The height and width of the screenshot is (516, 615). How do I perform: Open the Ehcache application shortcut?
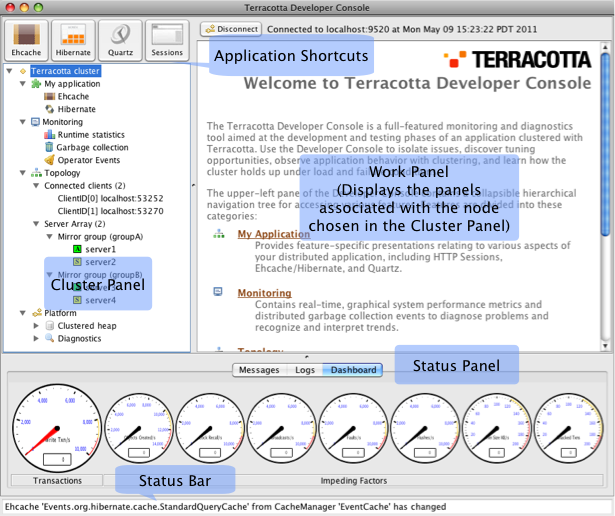pyautogui.click(x=26, y=40)
